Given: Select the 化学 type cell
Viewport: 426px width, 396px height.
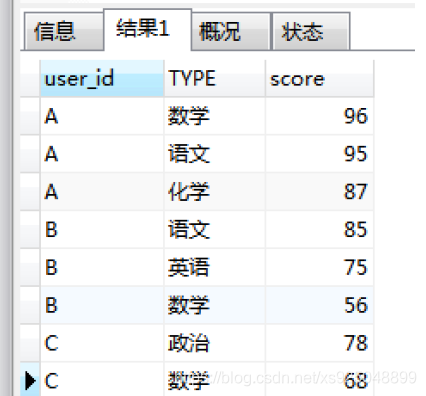Looking at the screenshot, I should point(215,192).
